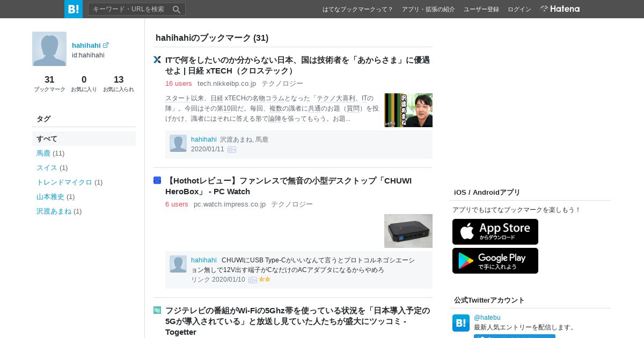Filter by sidebar 沢渡あまね tag

54,211
